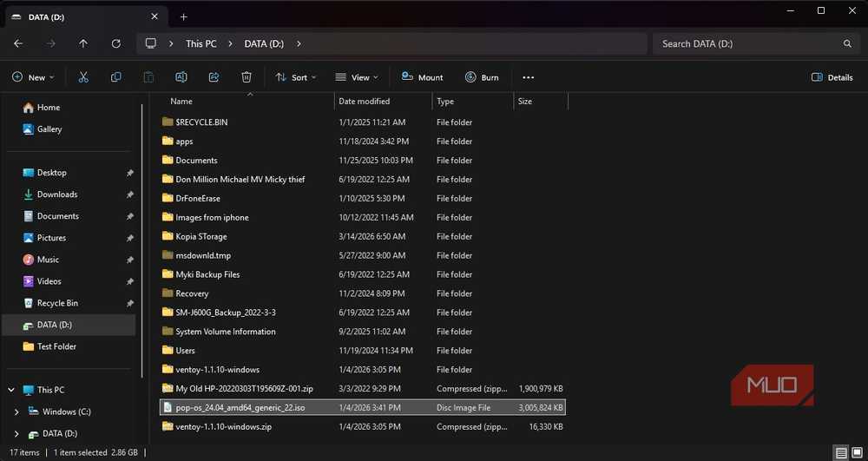Select This PC in the address breadcrumb
The image size is (868, 461).
tap(201, 43)
